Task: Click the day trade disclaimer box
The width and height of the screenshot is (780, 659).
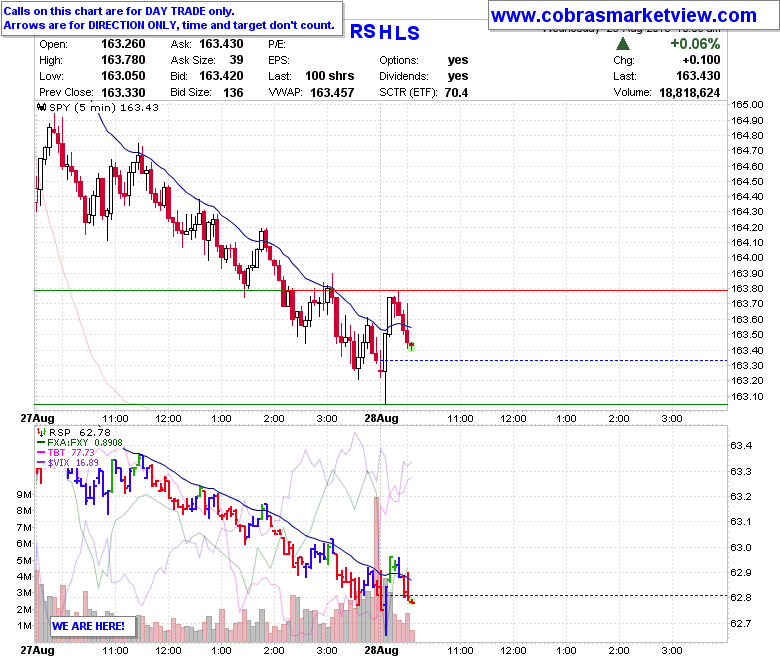Action: click(x=172, y=18)
